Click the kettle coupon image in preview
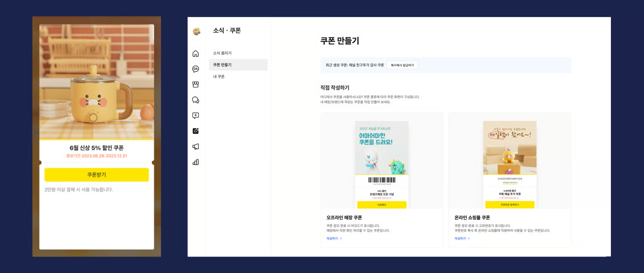The height and width of the screenshot is (273, 644). pyautogui.click(x=96, y=81)
